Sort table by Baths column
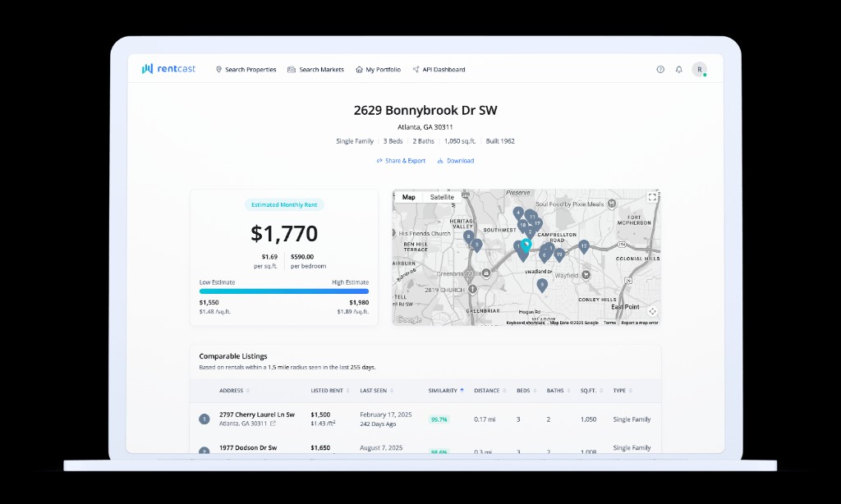Viewport: 841px width, 504px height. [x=558, y=391]
